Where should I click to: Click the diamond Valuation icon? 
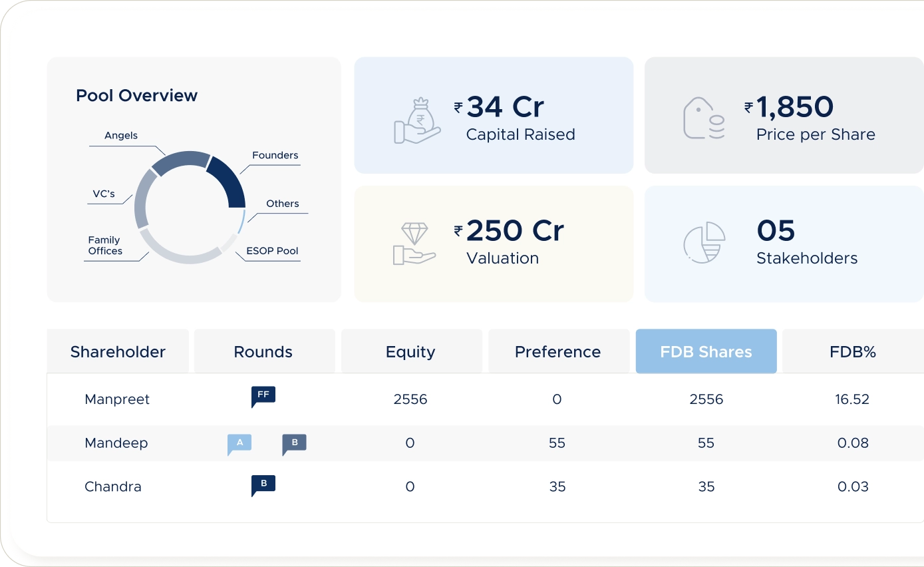[x=414, y=244]
